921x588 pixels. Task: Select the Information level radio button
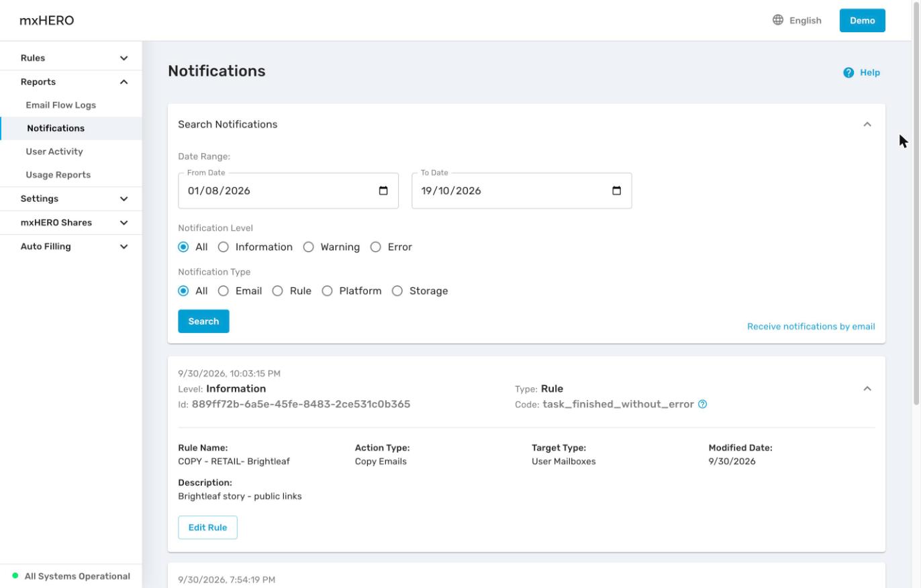(x=224, y=247)
